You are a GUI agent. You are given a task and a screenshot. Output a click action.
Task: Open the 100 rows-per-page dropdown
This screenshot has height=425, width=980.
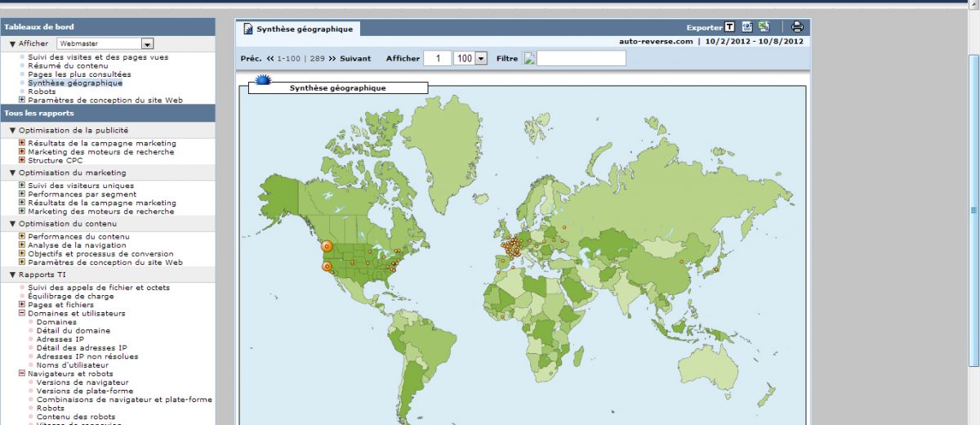pyautogui.click(x=481, y=58)
